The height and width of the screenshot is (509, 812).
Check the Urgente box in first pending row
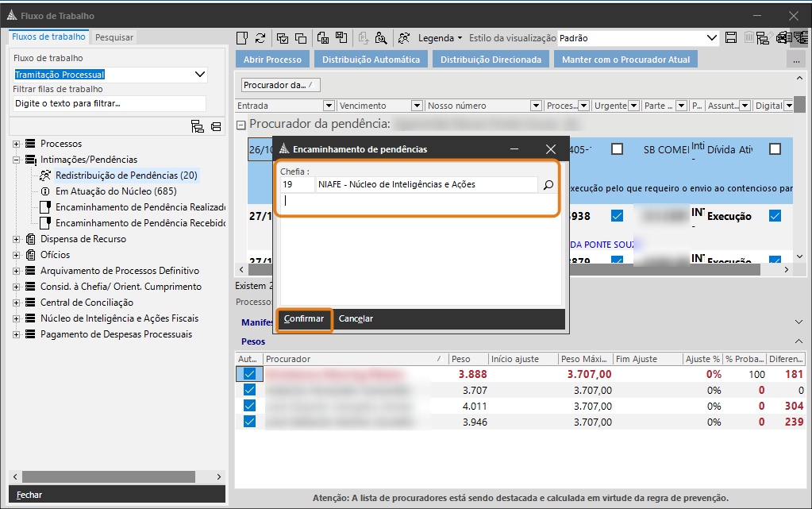tap(617, 149)
